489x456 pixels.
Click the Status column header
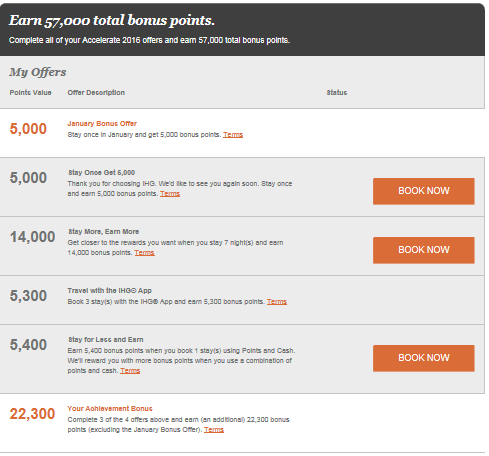point(337,92)
